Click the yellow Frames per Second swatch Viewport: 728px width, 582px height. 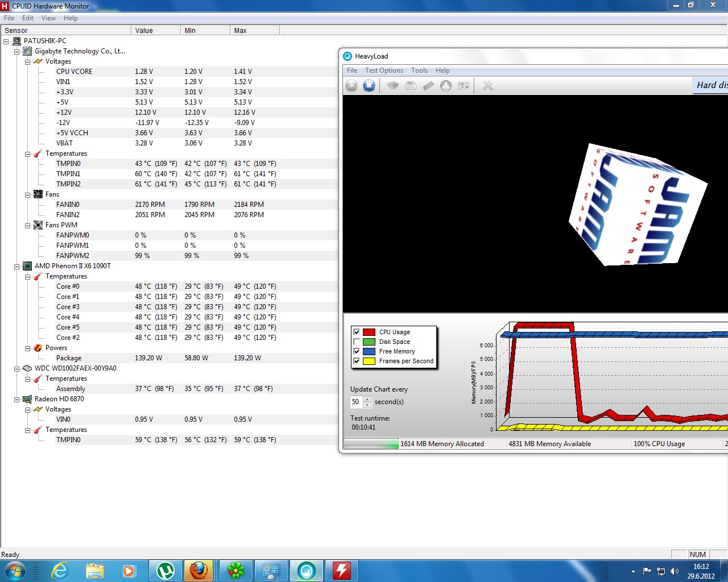(369, 361)
